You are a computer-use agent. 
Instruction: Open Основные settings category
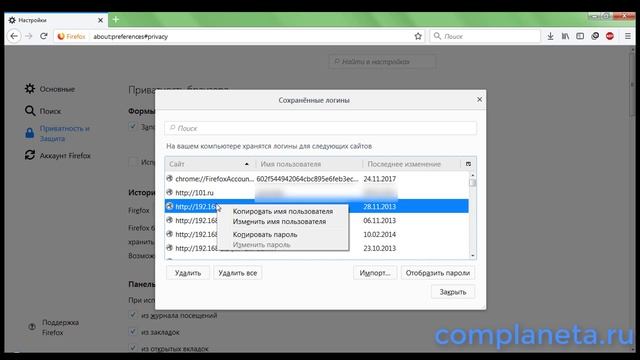50,89
